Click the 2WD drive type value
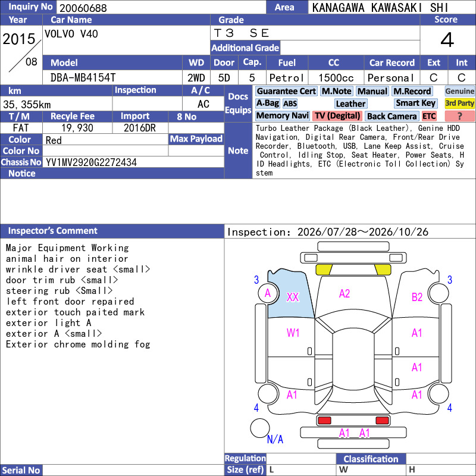476x476 pixels. [x=196, y=78]
